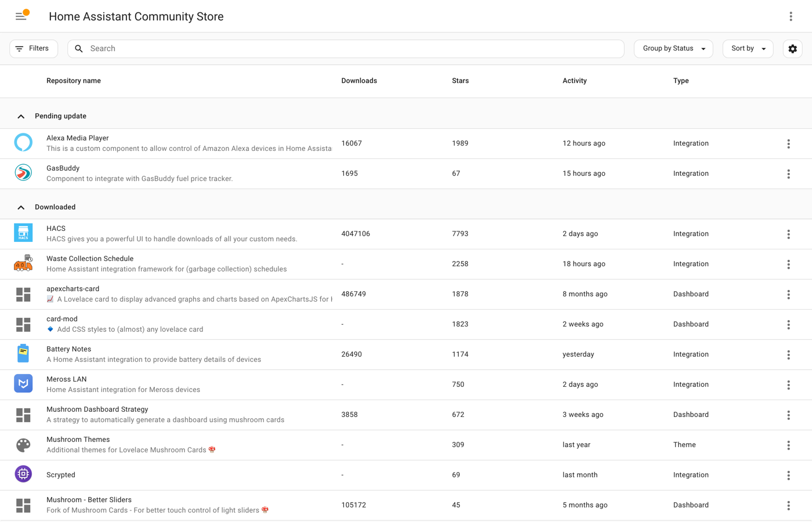The height and width of the screenshot is (522, 812).
Task: Collapse the Pending update group
Action: click(x=21, y=117)
